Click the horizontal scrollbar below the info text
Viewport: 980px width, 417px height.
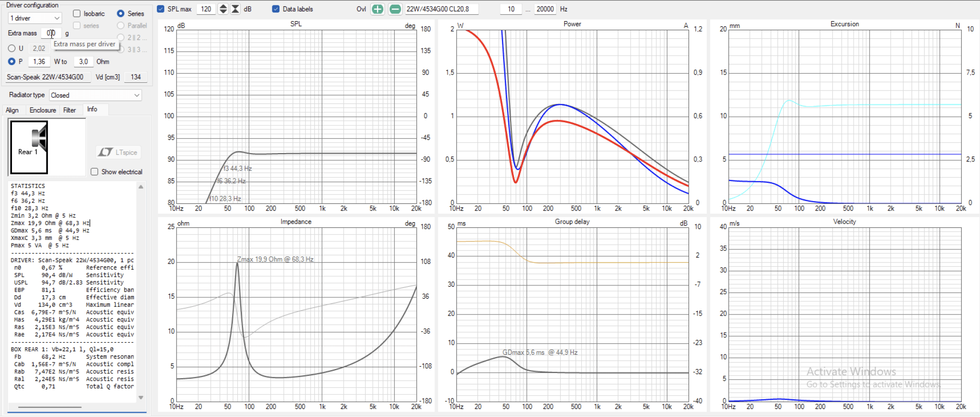tap(50, 407)
